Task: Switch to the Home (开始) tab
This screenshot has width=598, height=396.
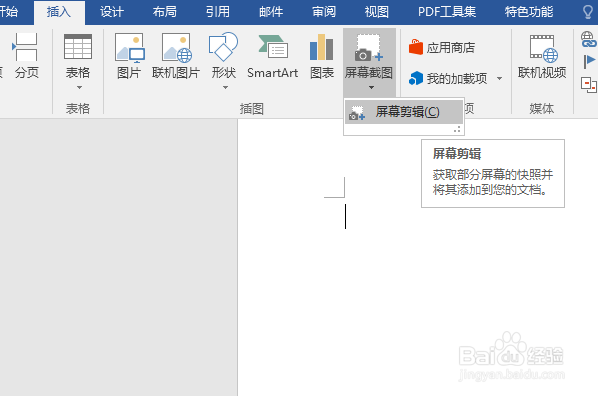Action: tap(8, 11)
